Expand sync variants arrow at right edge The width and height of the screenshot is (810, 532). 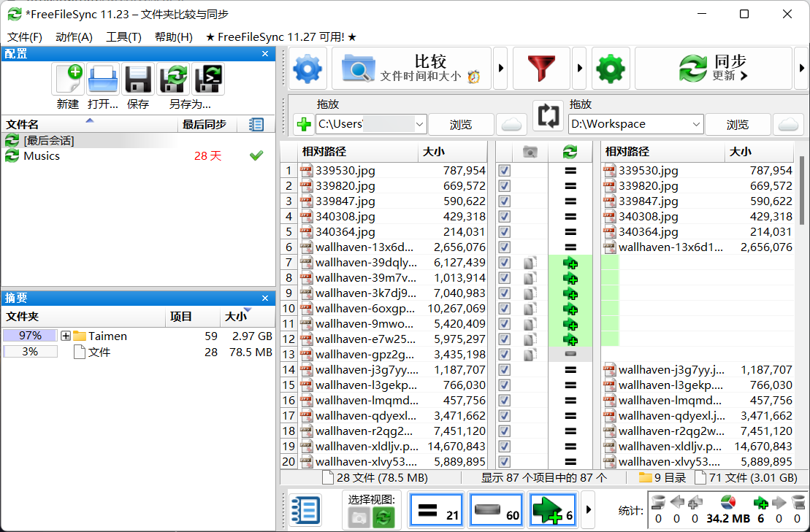click(x=801, y=68)
